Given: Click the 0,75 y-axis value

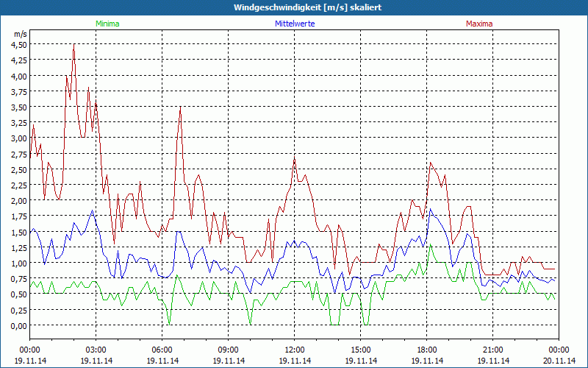Looking at the screenshot, I should (x=19, y=279).
